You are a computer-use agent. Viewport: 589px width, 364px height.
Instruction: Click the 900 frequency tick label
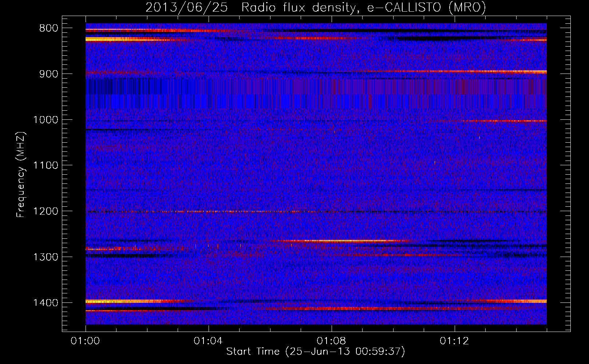point(49,74)
